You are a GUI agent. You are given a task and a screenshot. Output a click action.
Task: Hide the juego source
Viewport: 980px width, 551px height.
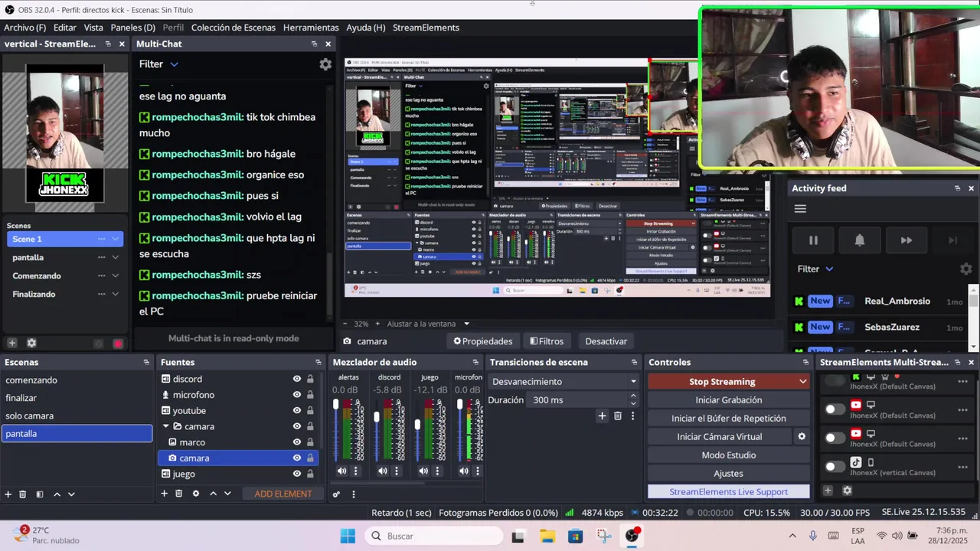coord(297,474)
